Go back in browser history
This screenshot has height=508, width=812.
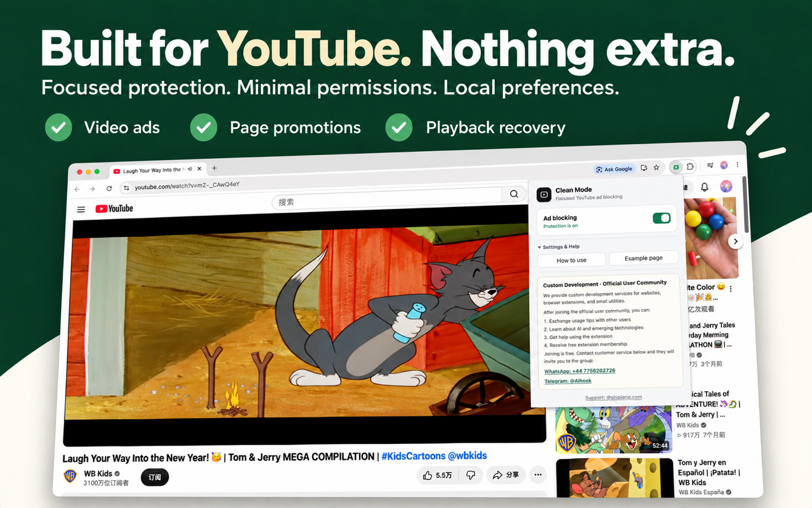point(77,189)
